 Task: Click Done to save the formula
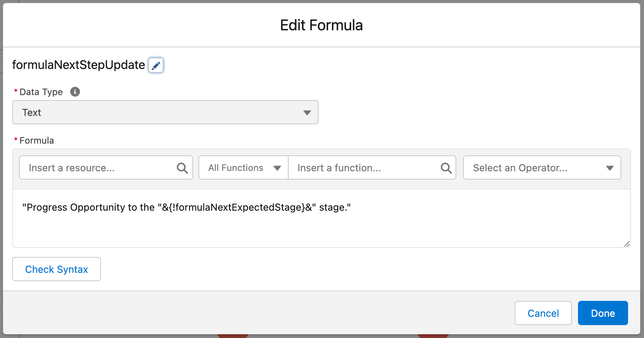tap(603, 313)
